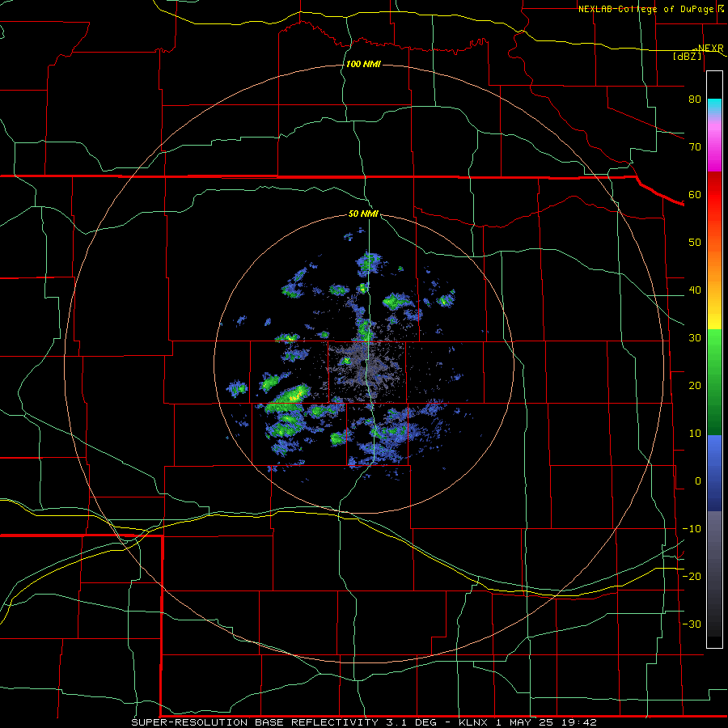The height and width of the screenshot is (728, 728).
Task: Click the 10 value on the dBZ scale
Action: [x=695, y=434]
